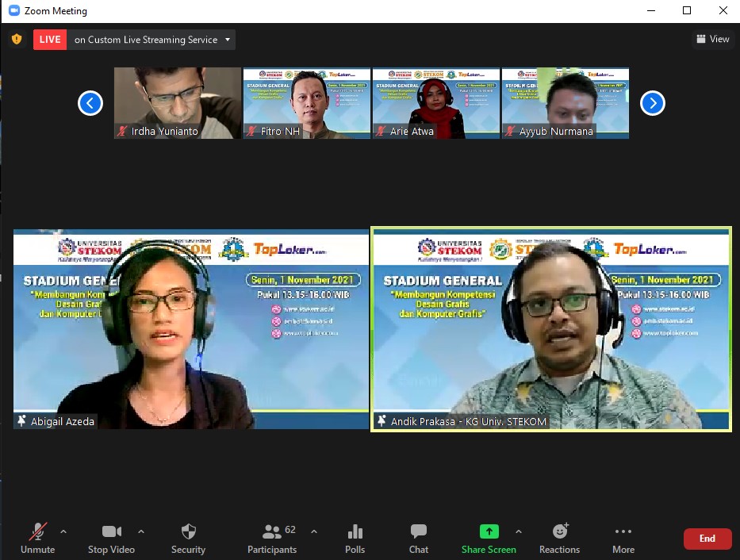Open the More options menu

(623, 539)
